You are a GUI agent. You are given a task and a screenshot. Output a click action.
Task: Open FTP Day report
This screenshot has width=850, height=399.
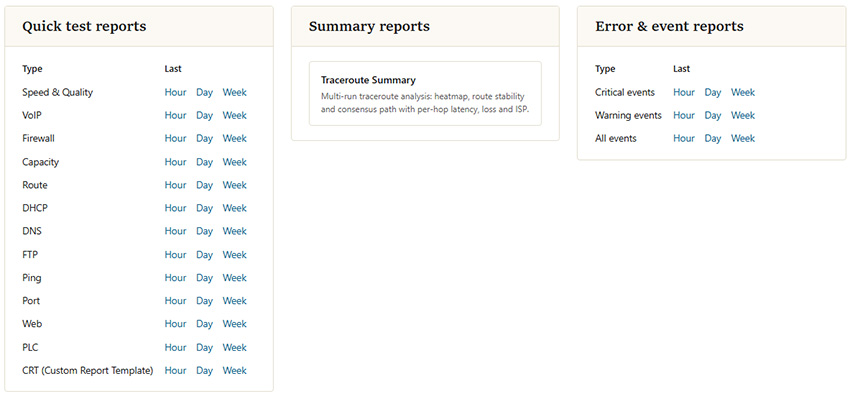(x=204, y=255)
